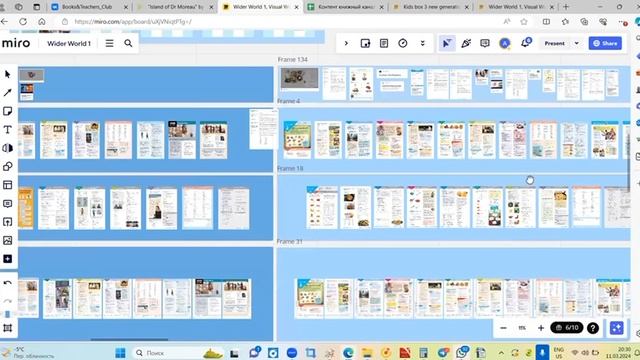Select the frame/table tool
The width and height of the screenshot is (640, 360).
pyautogui.click(x=7, y=185)
